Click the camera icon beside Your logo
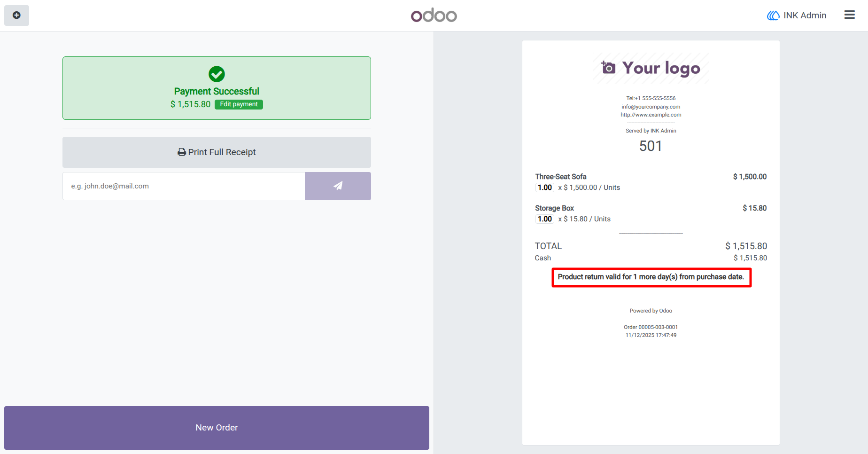Viewport: 868px width, 454px height. tap(608, 68)
